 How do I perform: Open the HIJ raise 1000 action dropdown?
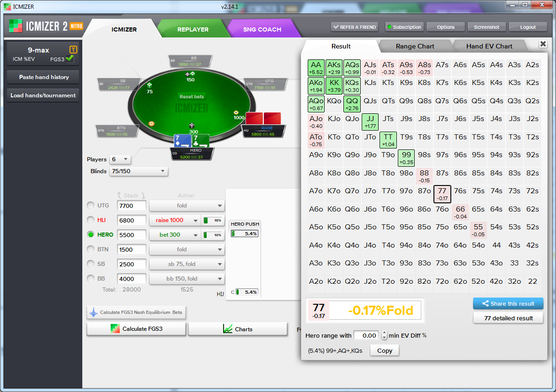click(x=175, y=220)
